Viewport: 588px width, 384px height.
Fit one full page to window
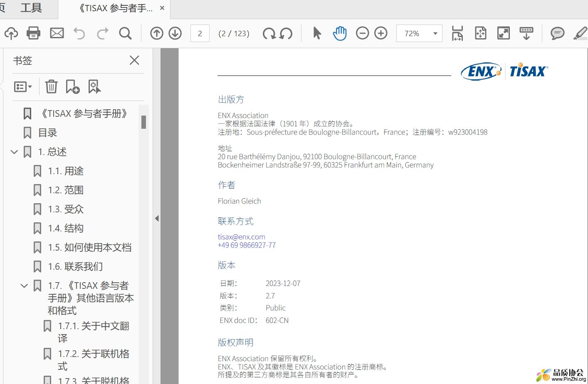[481, 33]
